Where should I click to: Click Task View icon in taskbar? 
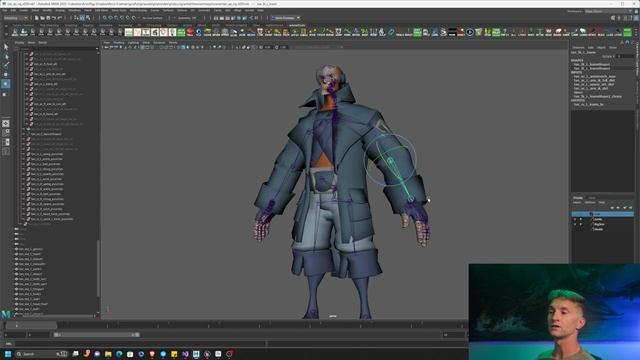pos(76,354)
